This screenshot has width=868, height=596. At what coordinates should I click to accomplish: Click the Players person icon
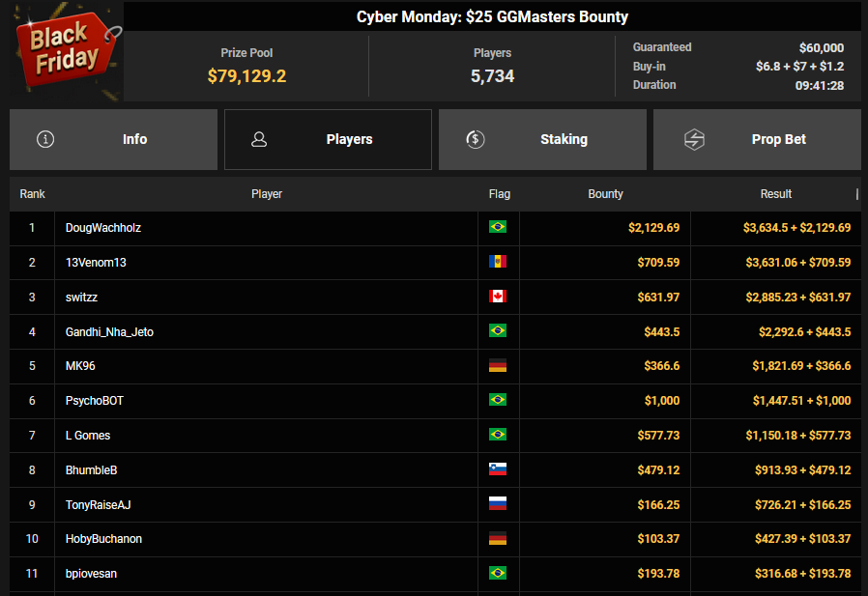pyautogui.click(x=259, y=139)
